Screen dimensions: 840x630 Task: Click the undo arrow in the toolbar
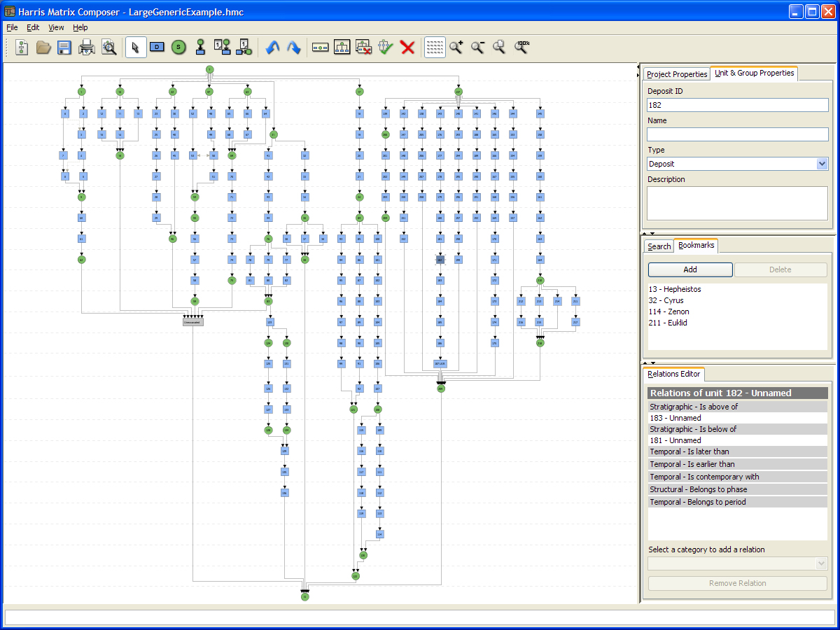(x=272, y=48)
